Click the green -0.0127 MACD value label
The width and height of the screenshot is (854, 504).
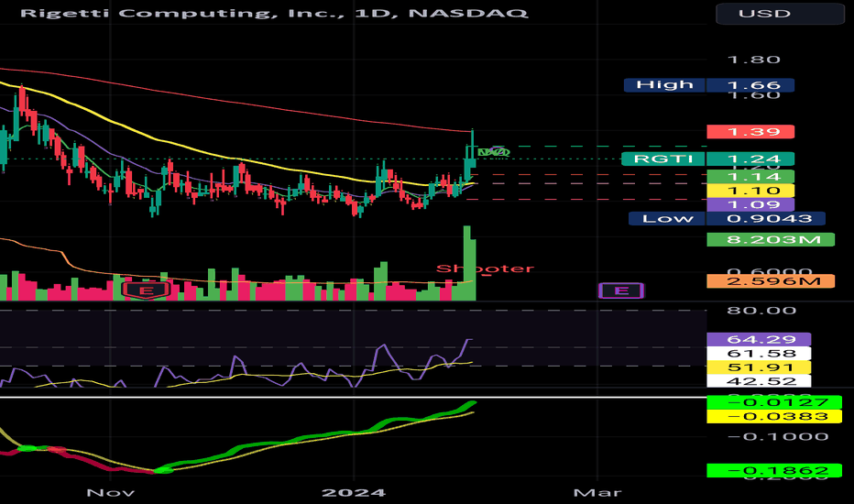[774, 402]
